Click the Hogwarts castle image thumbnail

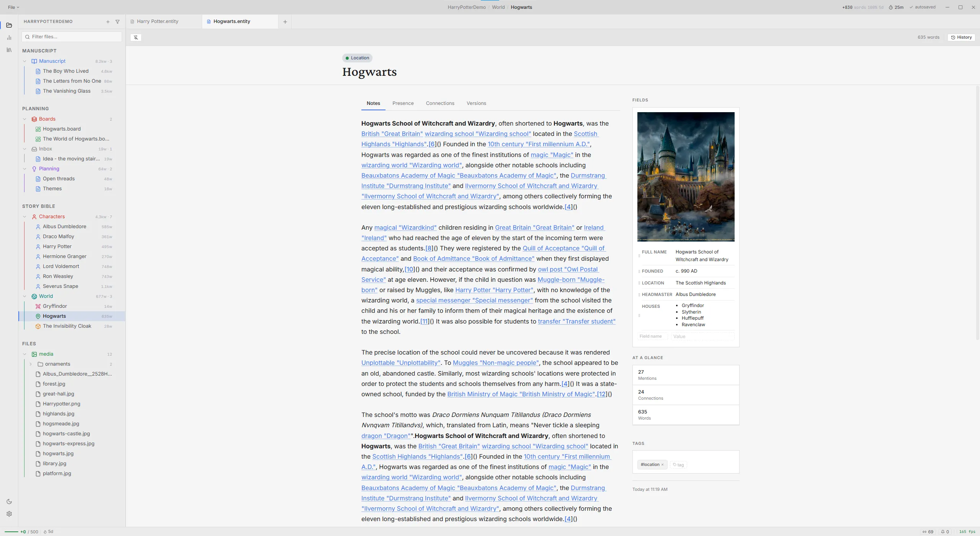tap(686, 176)
